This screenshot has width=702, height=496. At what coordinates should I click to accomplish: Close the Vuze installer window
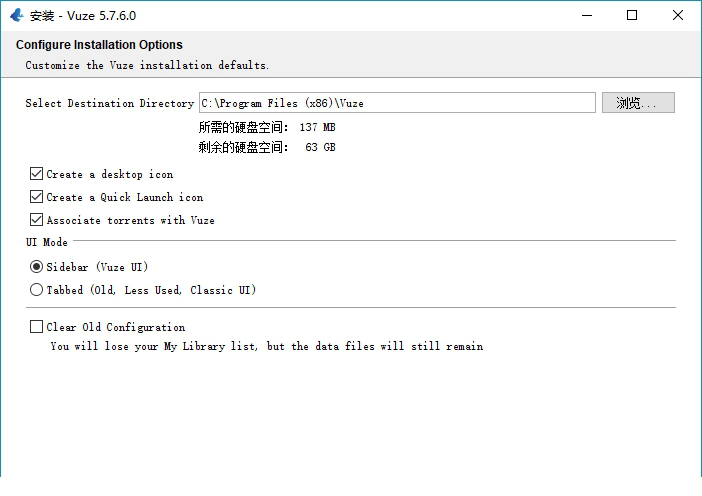pos(677,15)
